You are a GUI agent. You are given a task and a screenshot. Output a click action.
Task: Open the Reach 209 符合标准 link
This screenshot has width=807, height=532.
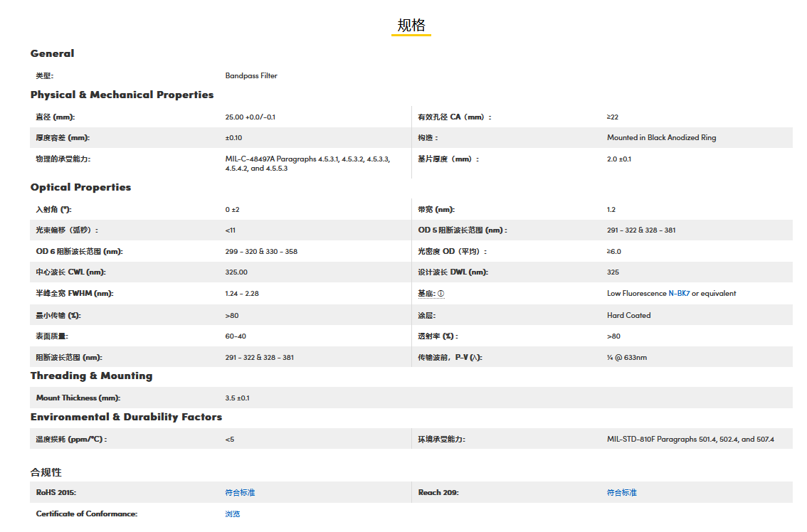621,492
